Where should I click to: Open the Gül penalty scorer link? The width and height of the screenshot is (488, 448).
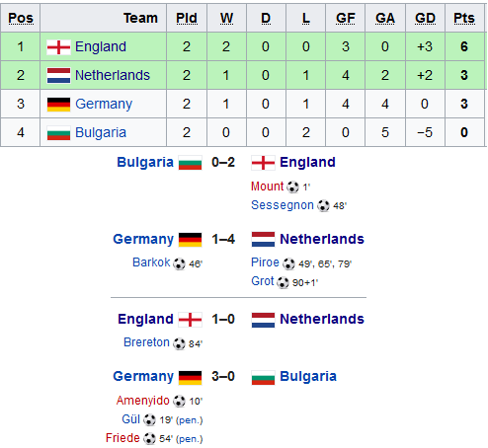pyautogui.click(x=130, y=419)
